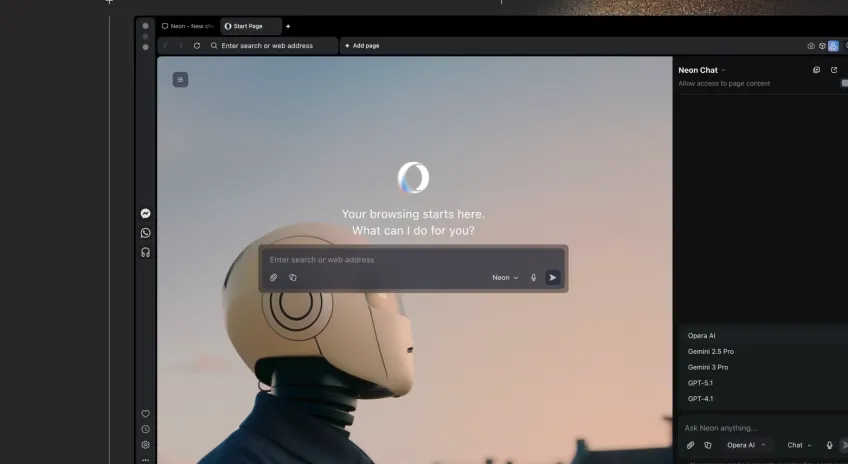Image resolution: width=848 pixels, height=464 pixels.
Task: Click the attach file paperclip in start page search
Action: point(274,278)
